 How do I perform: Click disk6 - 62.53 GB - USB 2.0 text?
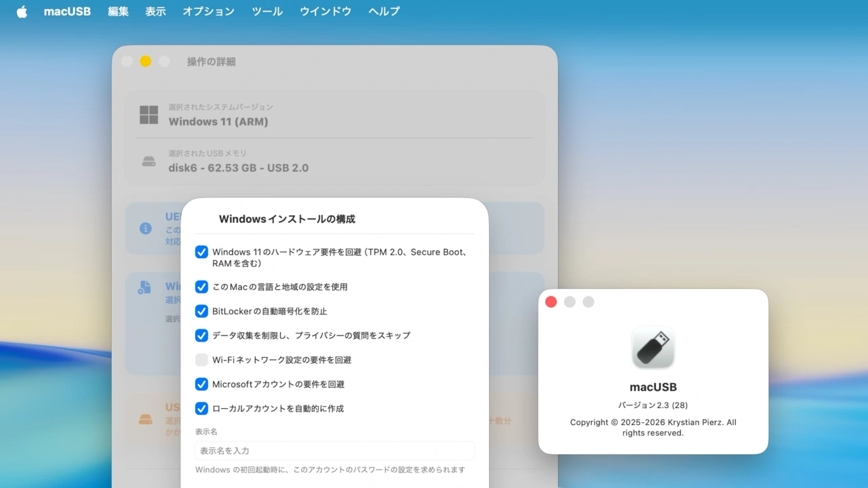[239, 167]
